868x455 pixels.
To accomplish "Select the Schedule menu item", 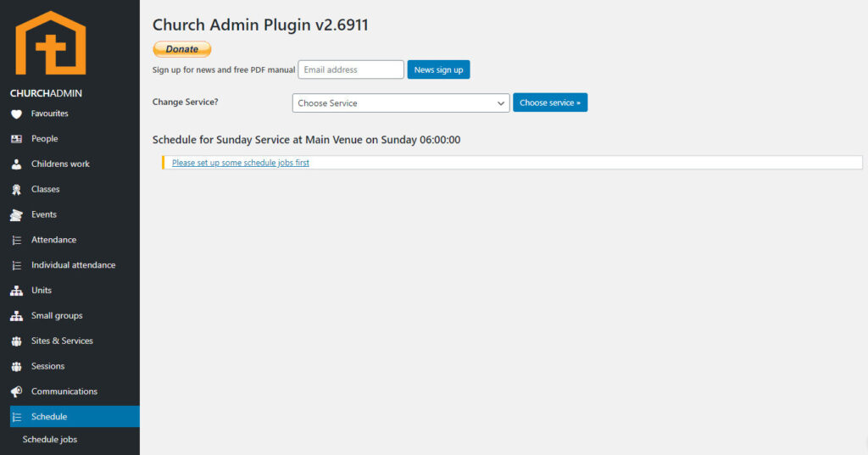I will pyautogui.click(x=49, y=417).
